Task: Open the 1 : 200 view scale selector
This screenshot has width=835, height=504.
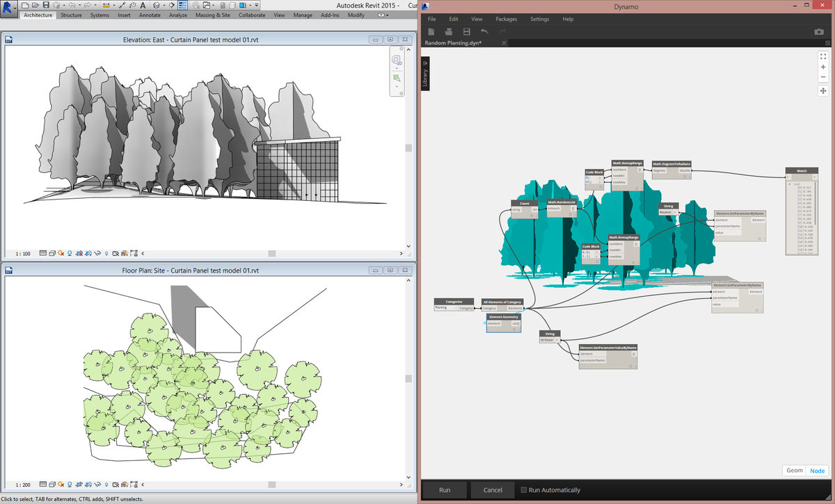Action: click(23, 485)
